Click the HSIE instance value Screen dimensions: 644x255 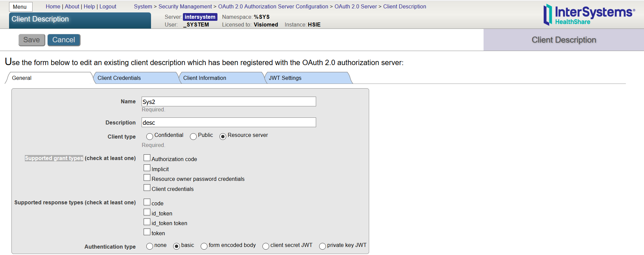314,24
